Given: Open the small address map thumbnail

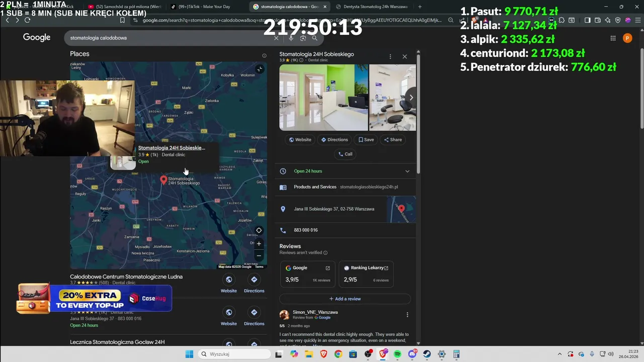Looking at the screenshot, I should 401,209.
